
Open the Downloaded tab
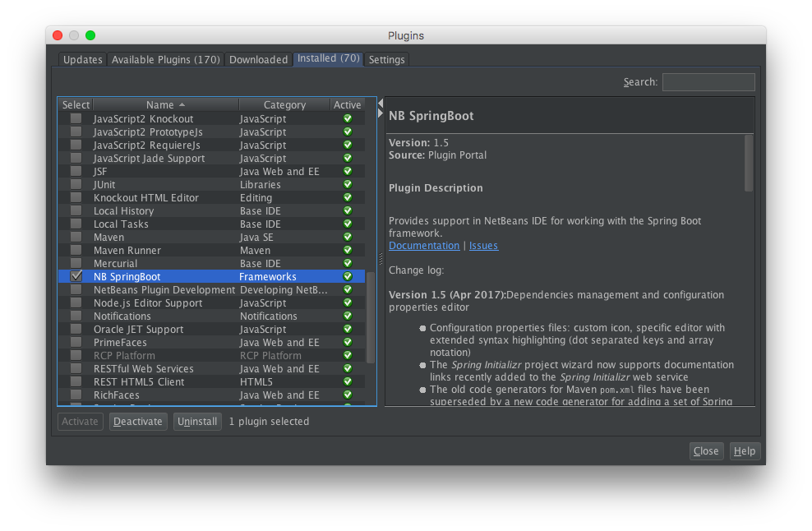point(258,59)
